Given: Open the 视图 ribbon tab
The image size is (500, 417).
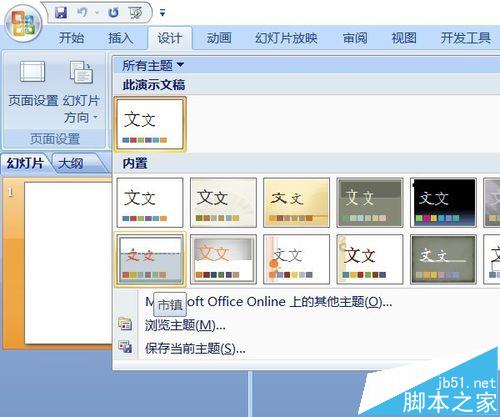Looking at the screenshot, I should point(404,38).
